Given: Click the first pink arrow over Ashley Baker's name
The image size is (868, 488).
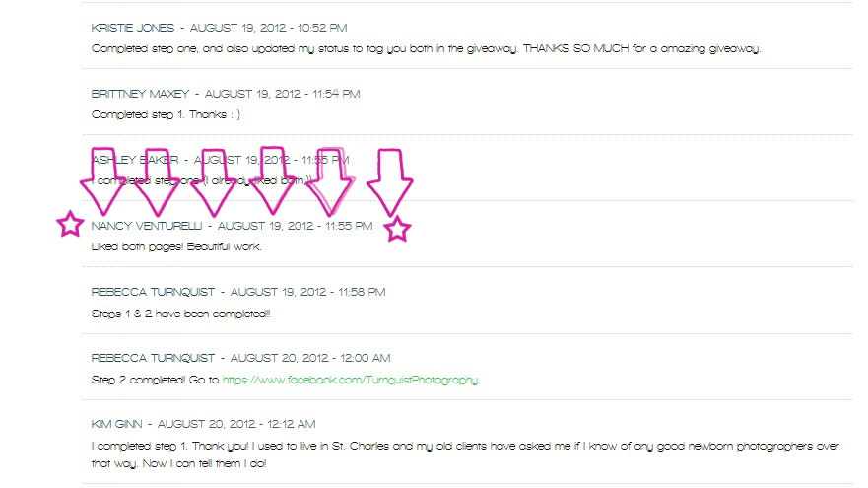Looking at the screenshot, I should point(103,181).
